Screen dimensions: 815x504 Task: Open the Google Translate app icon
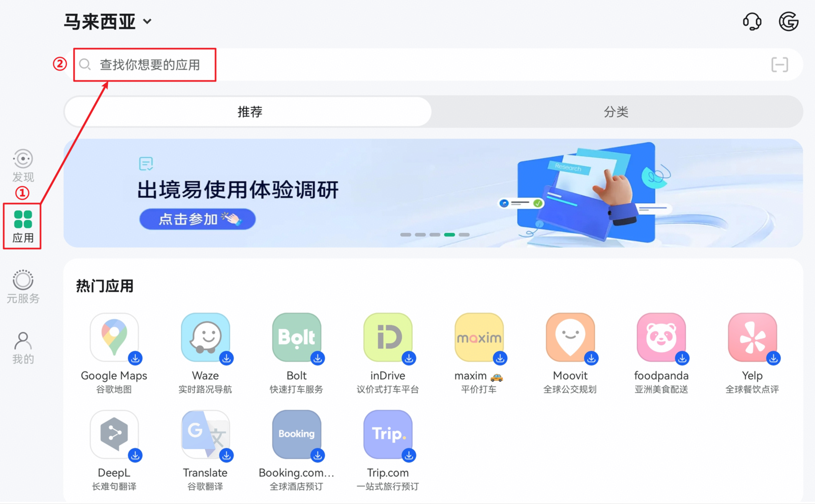206,434
